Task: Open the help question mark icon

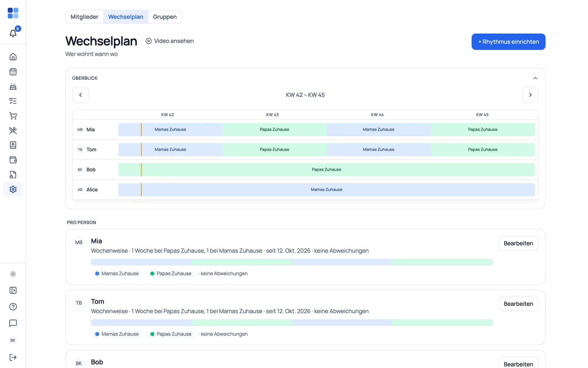Action: click(13, 307)
